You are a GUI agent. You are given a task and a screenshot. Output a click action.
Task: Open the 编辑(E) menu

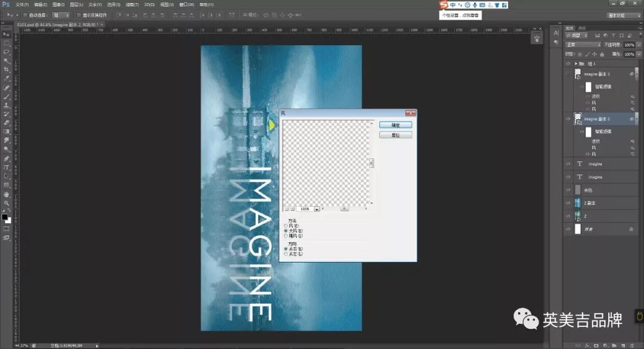click(x=41, y=5)
